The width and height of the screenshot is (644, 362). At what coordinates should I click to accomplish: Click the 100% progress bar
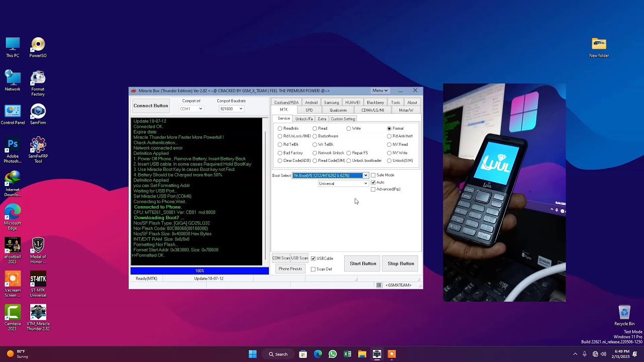(200, 271)
